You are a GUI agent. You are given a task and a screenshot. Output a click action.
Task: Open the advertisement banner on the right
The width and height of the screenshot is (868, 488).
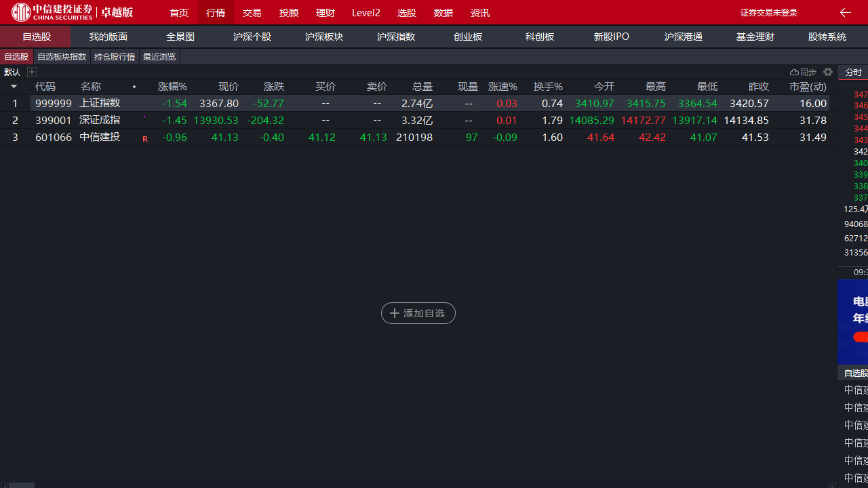pos(853,322)
